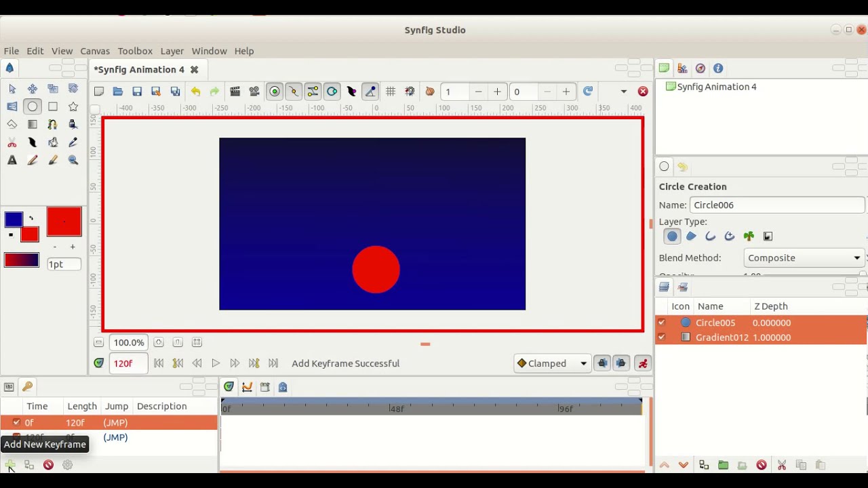The image size is (868, 488).
Task: Select the Eyedropper tool
Action: tap(73, 142)
